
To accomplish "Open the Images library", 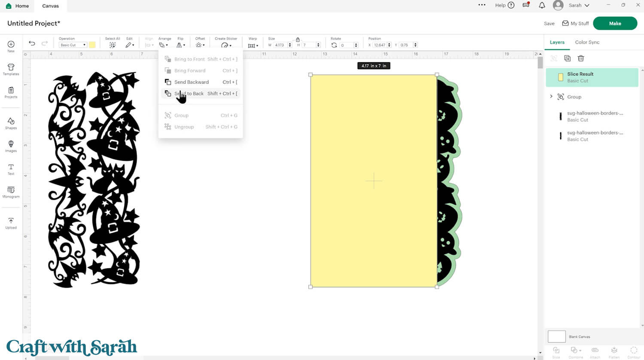I will tap(11, 146).
